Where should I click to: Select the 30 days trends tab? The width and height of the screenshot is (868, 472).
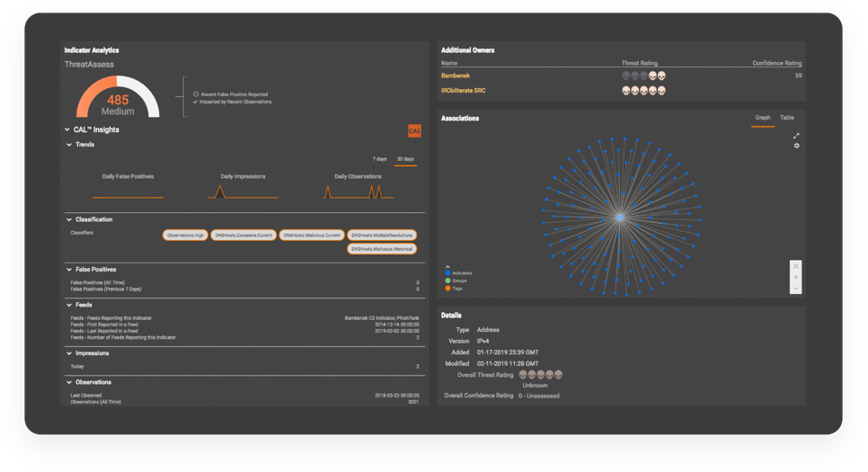click(x=405, y=159)
